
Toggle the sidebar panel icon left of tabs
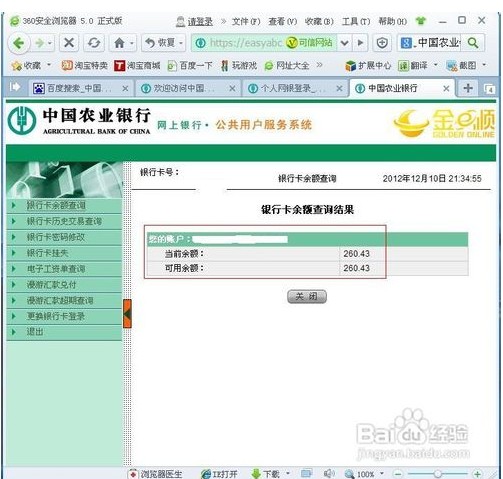[15, 87]
